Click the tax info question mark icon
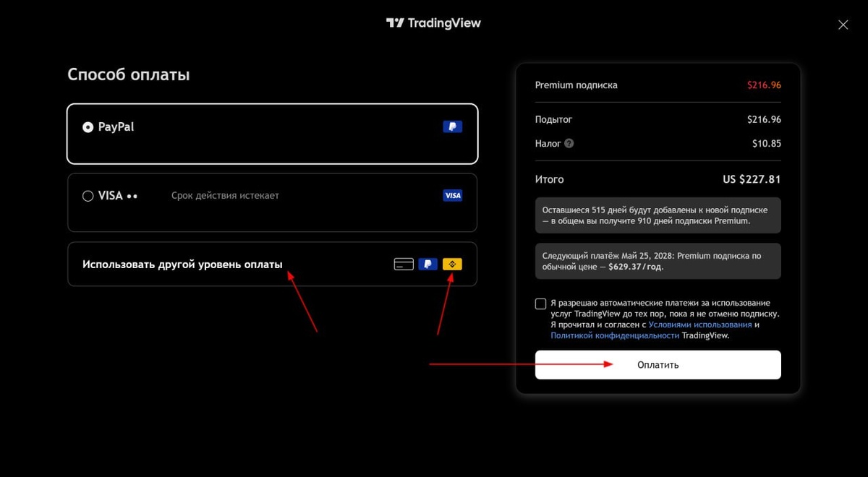The image size is (868, 477). tap(569, 143)
